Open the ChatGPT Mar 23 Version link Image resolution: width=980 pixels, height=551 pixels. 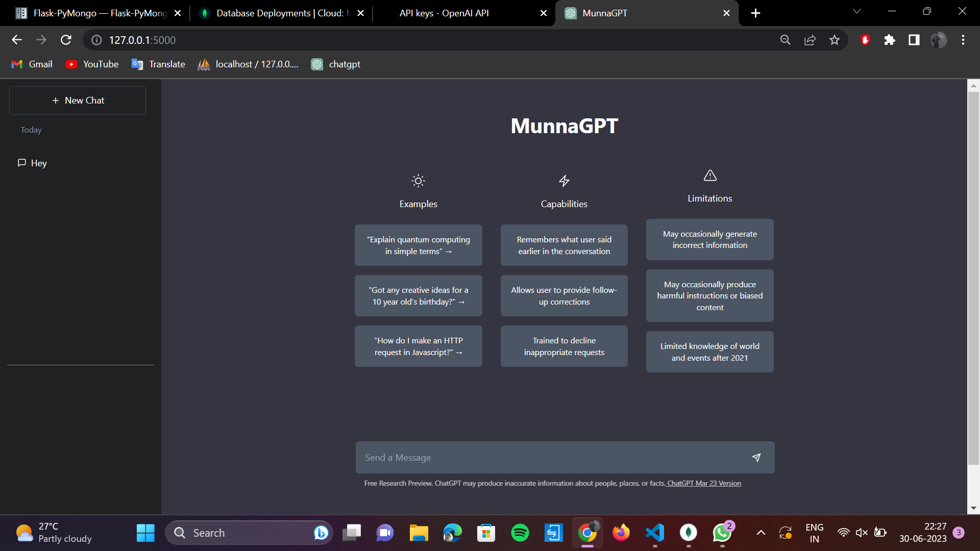(703, 483)
